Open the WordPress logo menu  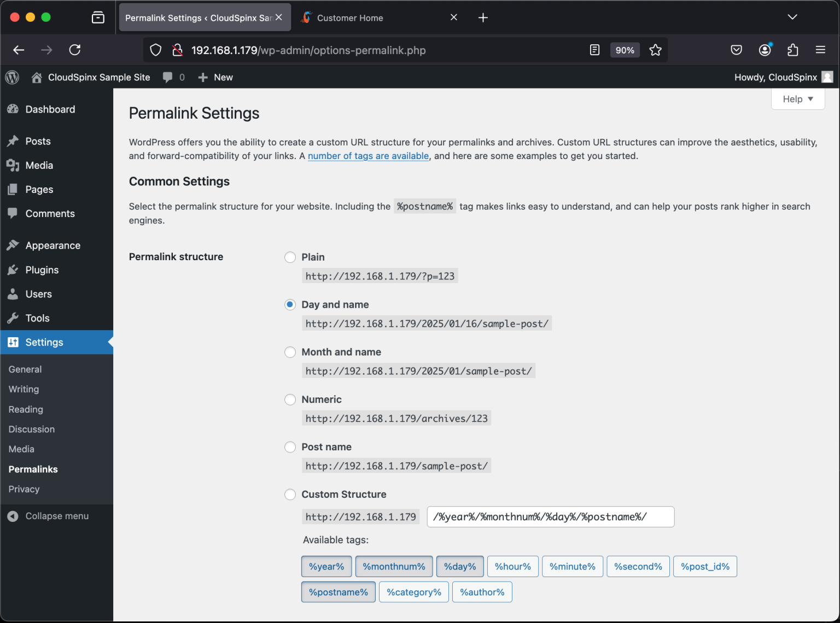click(x=12, y=77)
